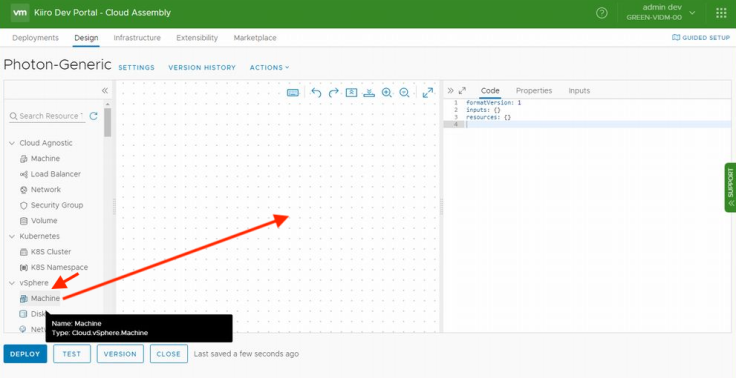
Task: Collapse the vSphere category
Action: pyautogui.click(x=12, y=283)
